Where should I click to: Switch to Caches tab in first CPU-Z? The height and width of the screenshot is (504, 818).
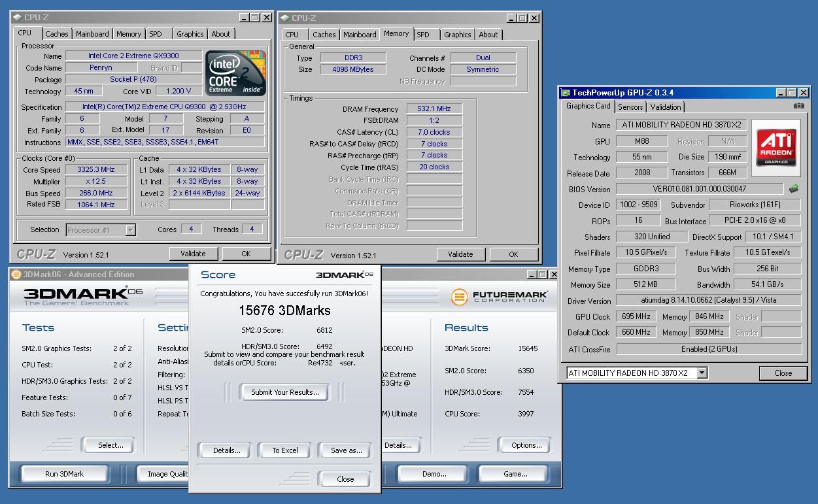point(57,34)
